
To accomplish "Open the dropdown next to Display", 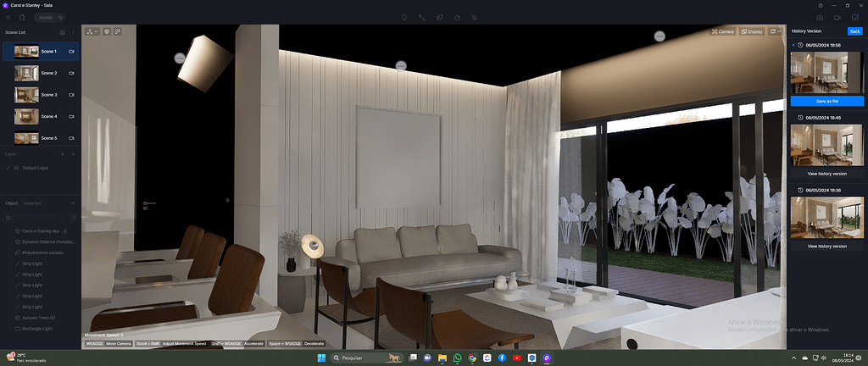I will [775, 31].
